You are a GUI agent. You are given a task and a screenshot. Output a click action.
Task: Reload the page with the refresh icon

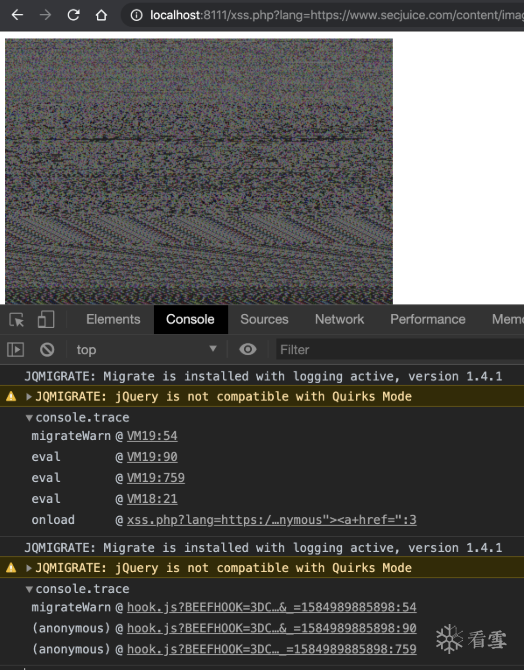pos(73,15)
